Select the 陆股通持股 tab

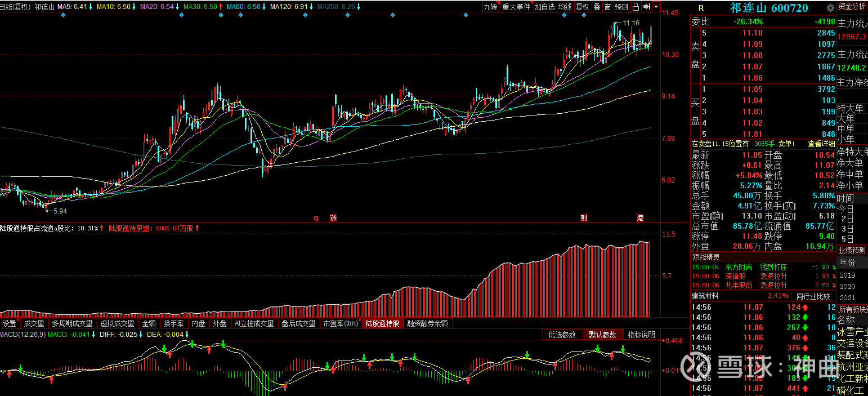pyautogui.click(x=382, y=323)
